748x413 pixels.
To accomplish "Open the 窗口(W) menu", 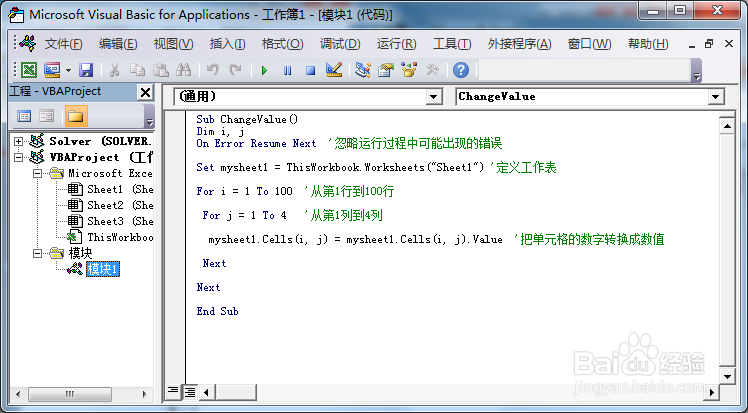I will pyautogui.click(x=590, y=44).
